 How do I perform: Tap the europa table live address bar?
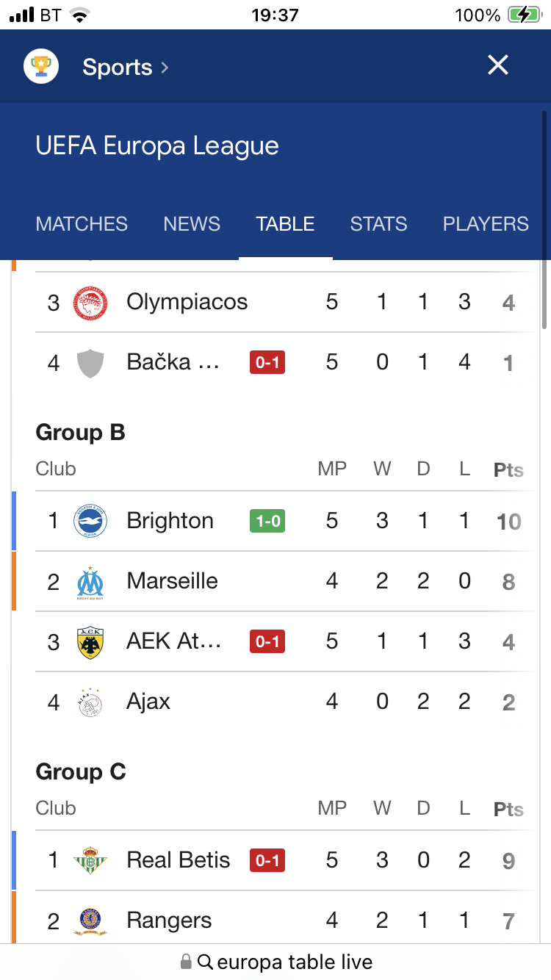275,962
